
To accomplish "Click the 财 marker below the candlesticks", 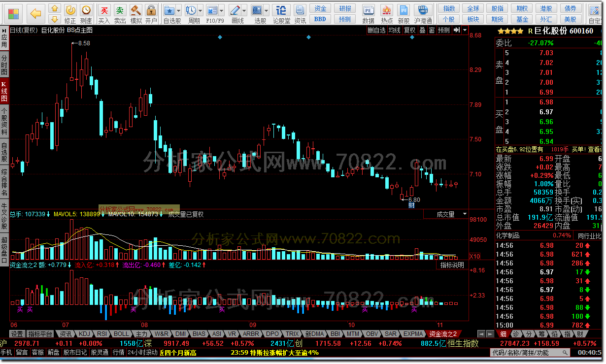I will click(x=411, y=205).
